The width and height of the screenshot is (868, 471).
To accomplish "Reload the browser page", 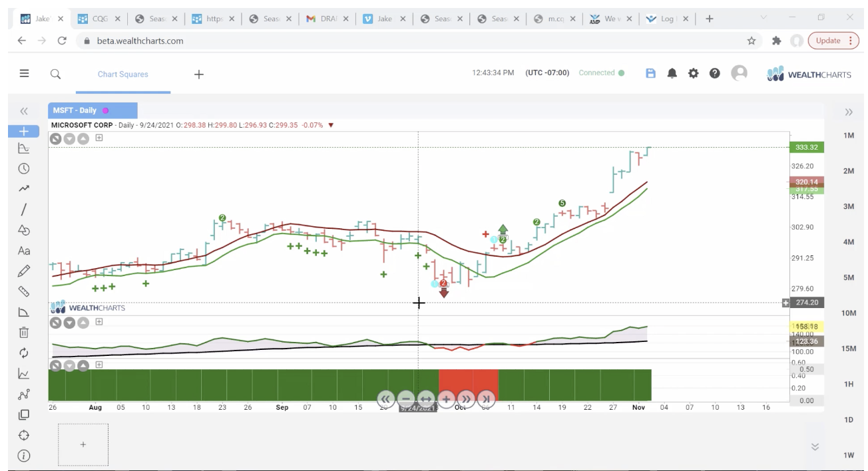I will click(x=62, y=41).
